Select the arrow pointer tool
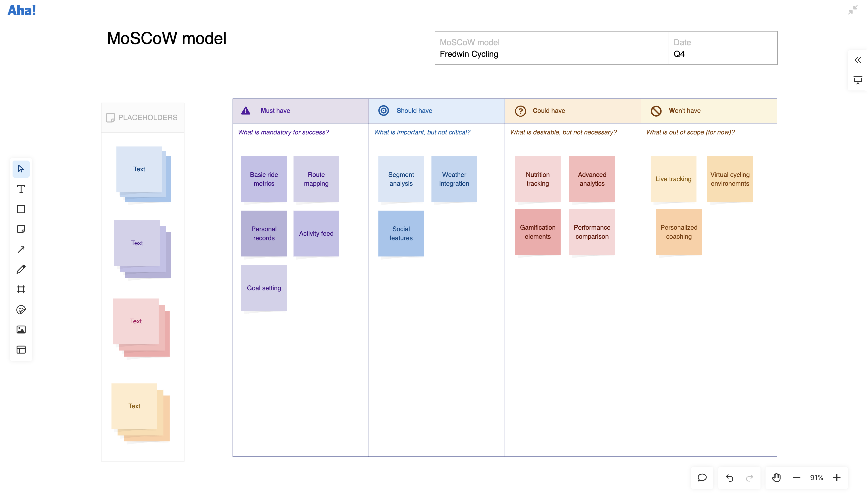868x499 pixels. coord(21,169)
